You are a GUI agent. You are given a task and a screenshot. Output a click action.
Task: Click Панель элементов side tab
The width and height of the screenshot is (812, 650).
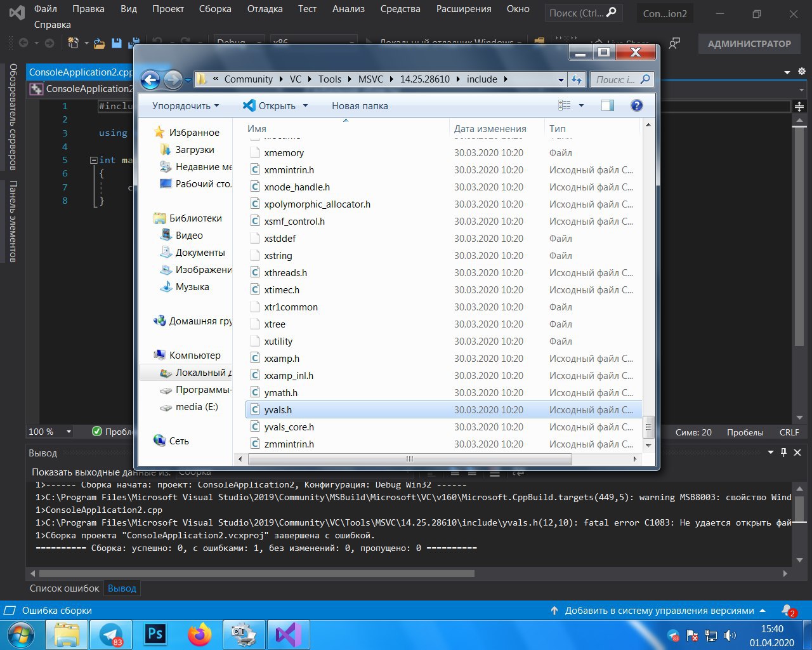point(13,222)
